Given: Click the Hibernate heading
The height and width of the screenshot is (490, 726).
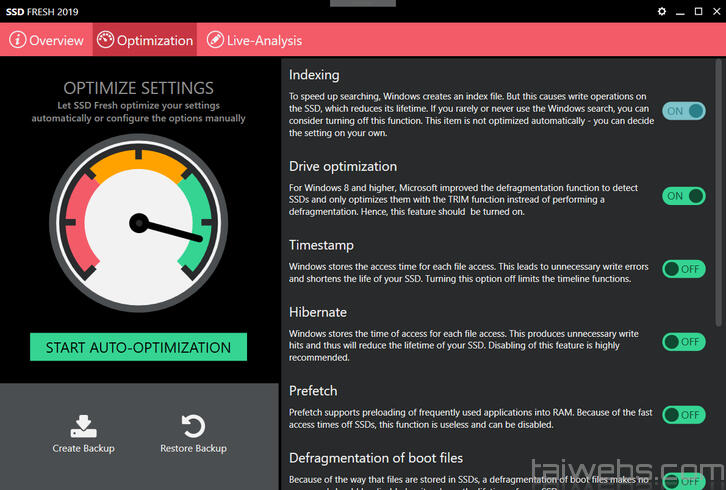Looking at the screenshot, I should [x=318, y=312].
